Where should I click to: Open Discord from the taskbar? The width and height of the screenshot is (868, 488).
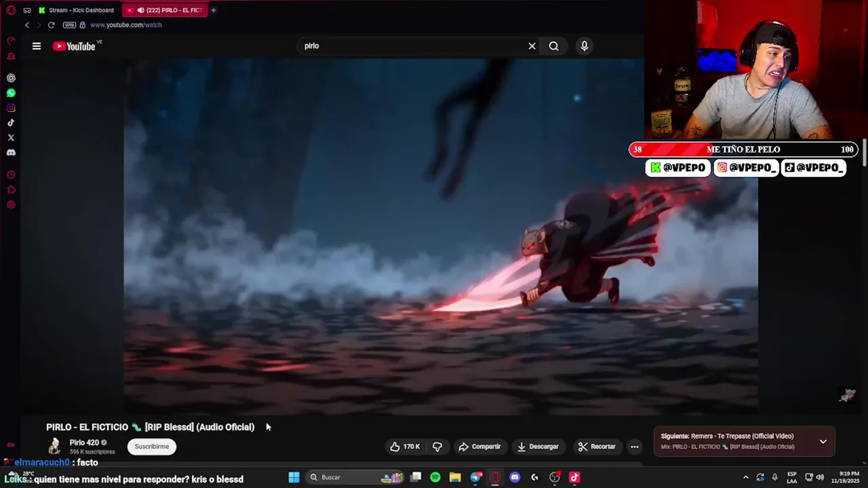(515, 477)
